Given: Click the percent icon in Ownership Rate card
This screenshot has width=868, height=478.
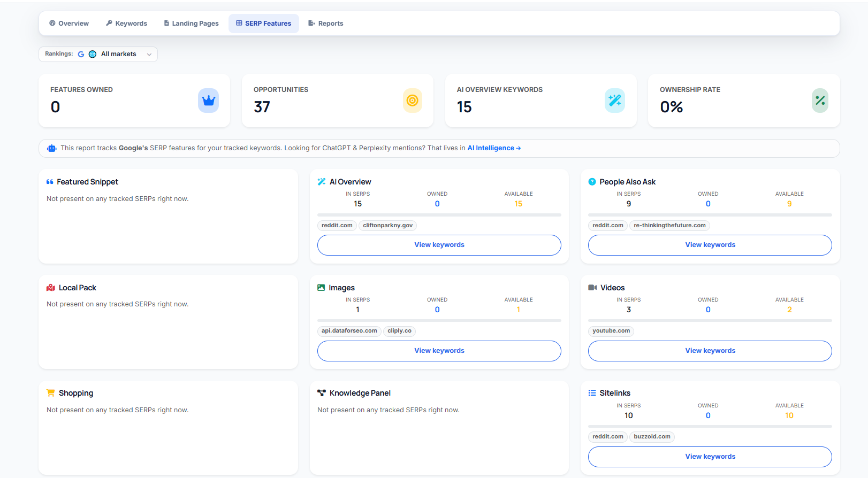Looking at the screenshot, I should point(820,101).
